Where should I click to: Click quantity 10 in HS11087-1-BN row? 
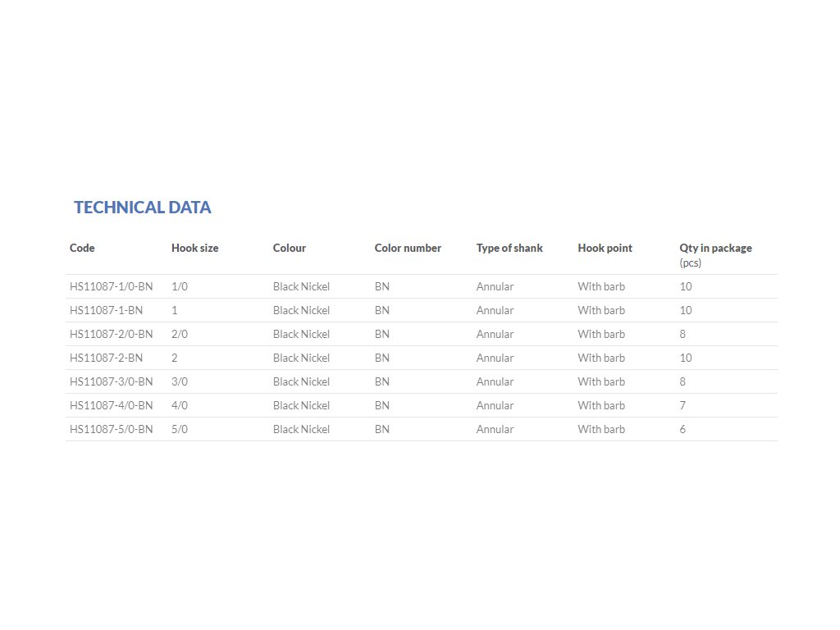click(686, 310)
